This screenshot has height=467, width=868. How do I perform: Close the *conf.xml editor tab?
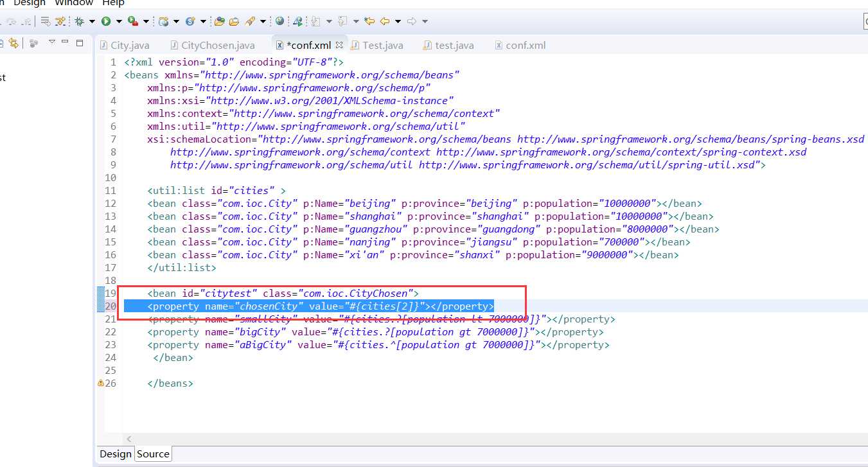click(x=339, y=45)
